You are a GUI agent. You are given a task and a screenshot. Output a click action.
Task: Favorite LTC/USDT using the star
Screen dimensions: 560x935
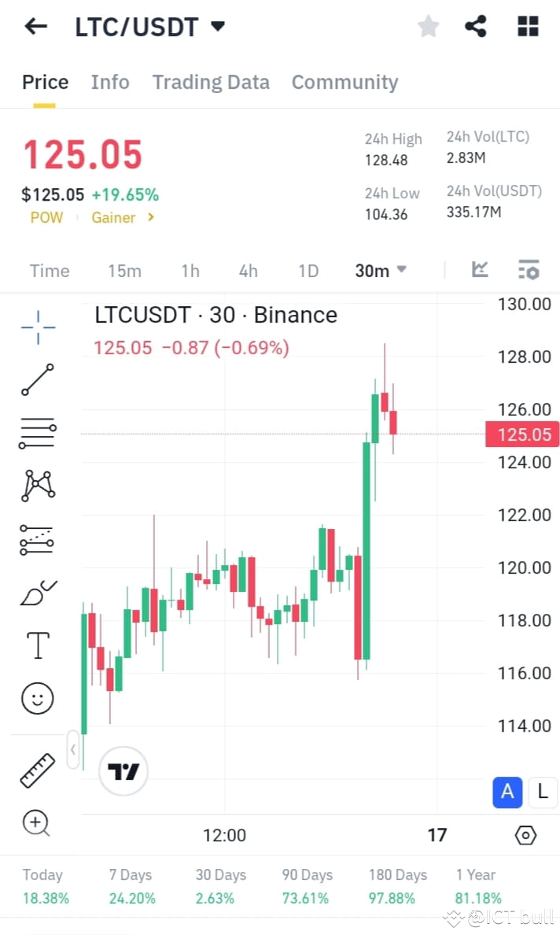tap(428, 26)
